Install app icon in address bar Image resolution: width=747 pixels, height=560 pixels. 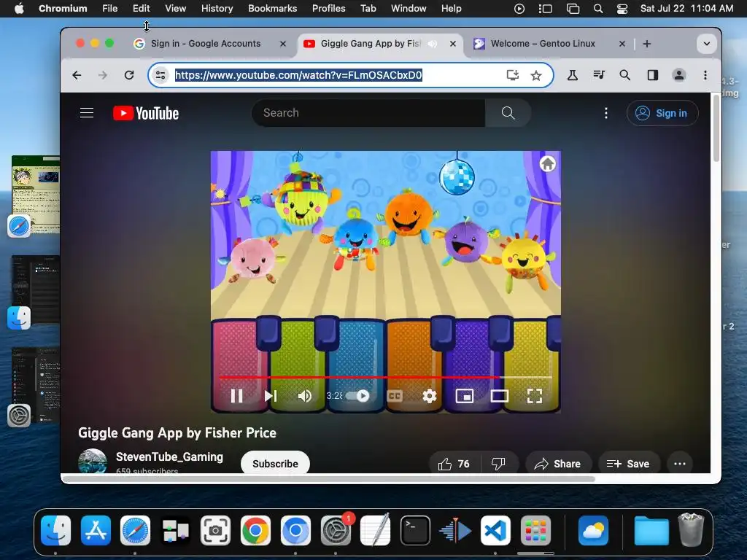pos(513,75)
